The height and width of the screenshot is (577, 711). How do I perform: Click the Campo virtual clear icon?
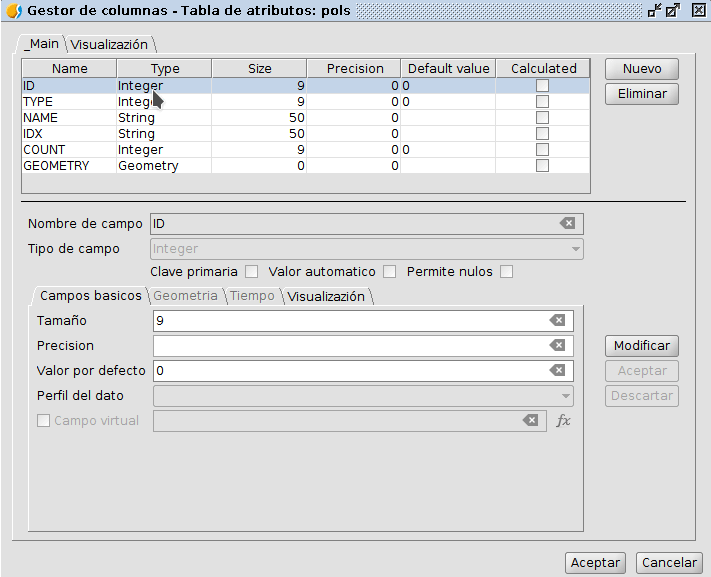pos(530,421)
